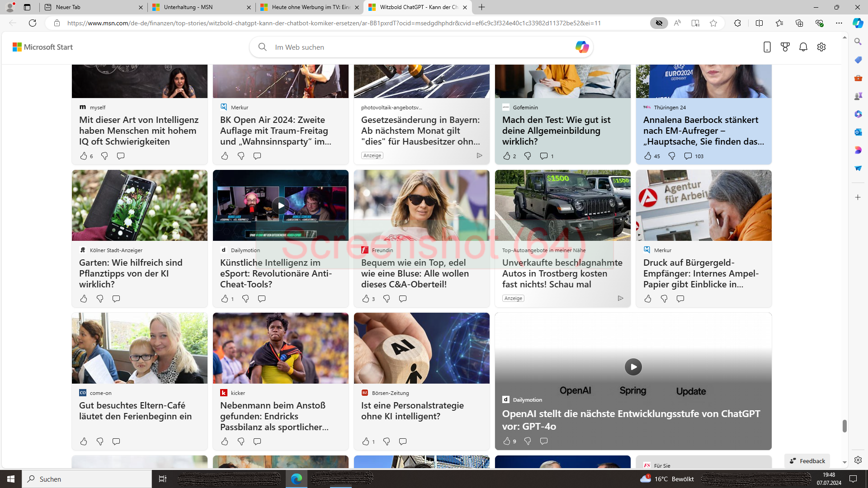This screenshot has width=868, height=488.
Task: Open Outlook icon in the Edge sidebar
Action: [x=858, y=132]
